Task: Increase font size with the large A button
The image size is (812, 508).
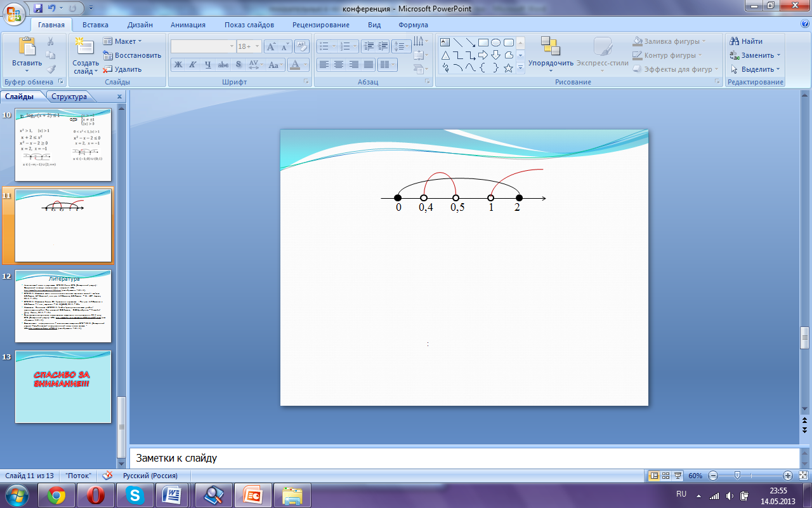Action: click(x=270, y=46)
